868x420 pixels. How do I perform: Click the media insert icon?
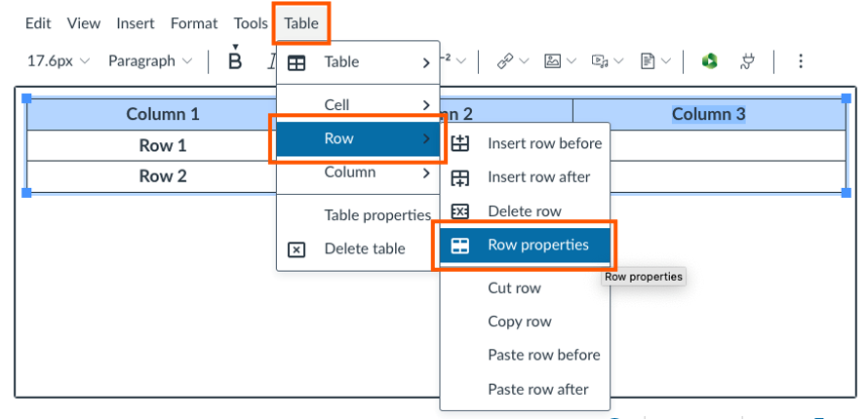[600, 61]
